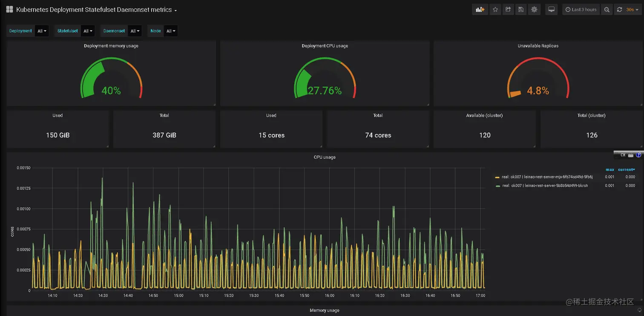Open the Deployment memory usage panel title
The width and height of the screenshot is (644, 316).
pos(111,46)
